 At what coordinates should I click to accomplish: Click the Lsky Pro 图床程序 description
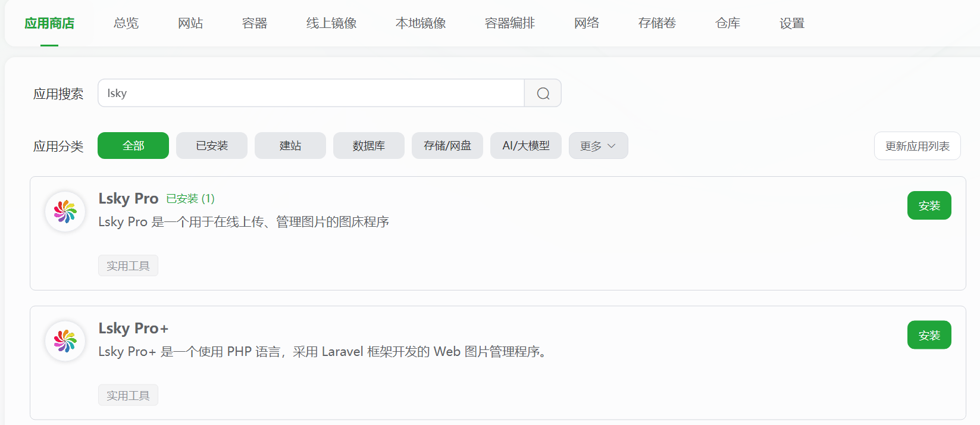tap(243, 222)
